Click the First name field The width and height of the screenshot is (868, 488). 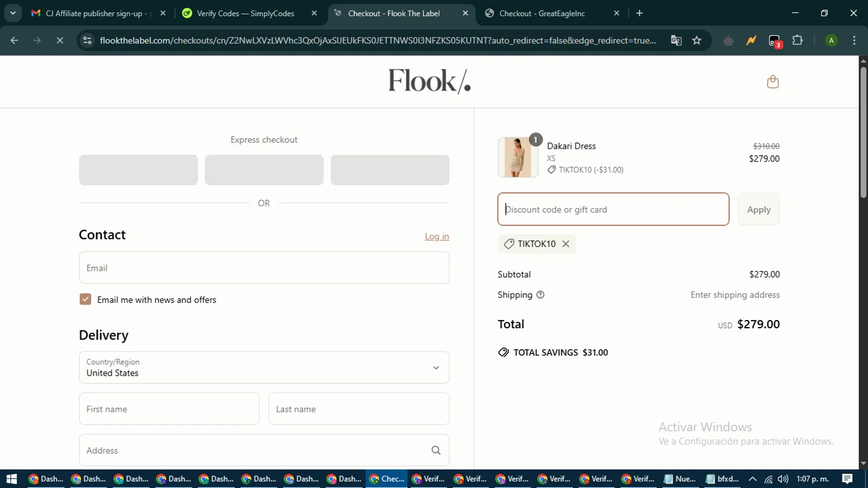[x=169, y=409]
